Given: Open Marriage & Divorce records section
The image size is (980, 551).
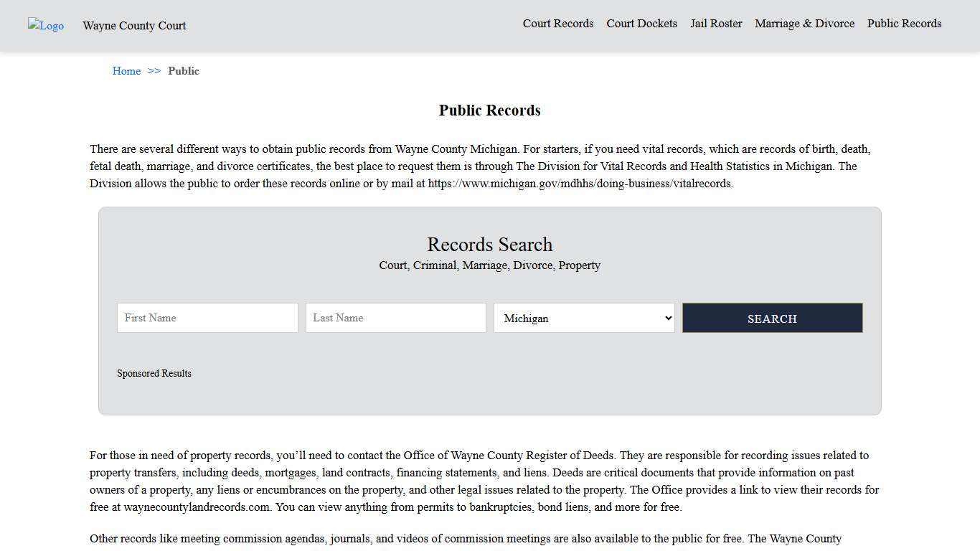Looking at the screenshot, I should [x=804, y=24].
